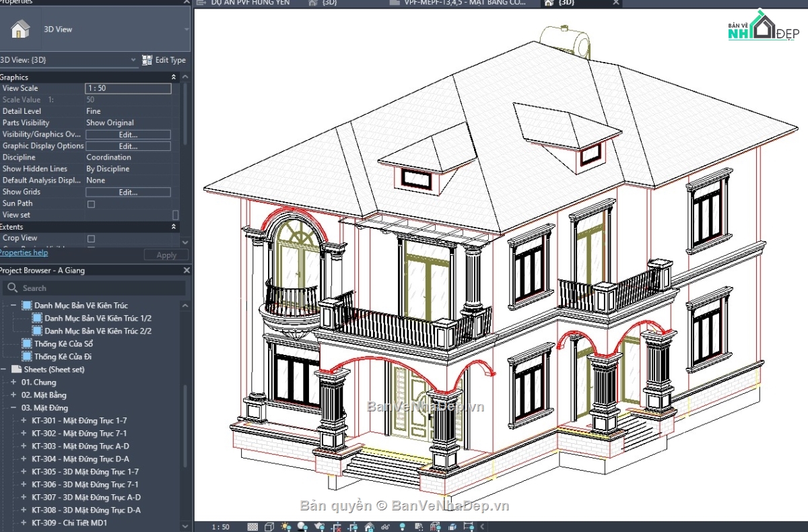This screenshot has width=808, height=532.
Task: Click 1 : 50 scale in view control bar
Action: (x=220, y=527)
